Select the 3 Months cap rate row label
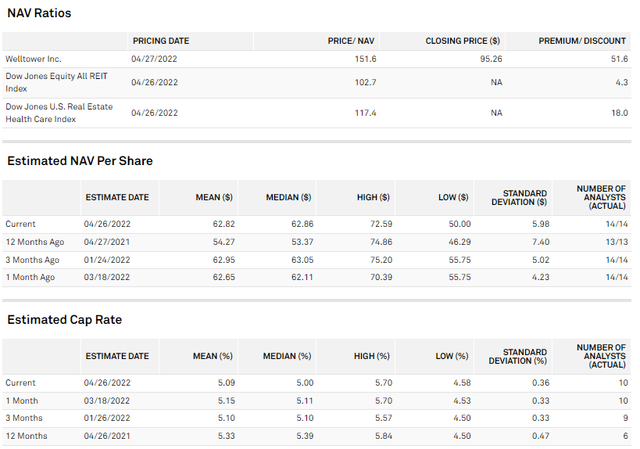Viewport: 640px width, 449px height. [24, 418]
